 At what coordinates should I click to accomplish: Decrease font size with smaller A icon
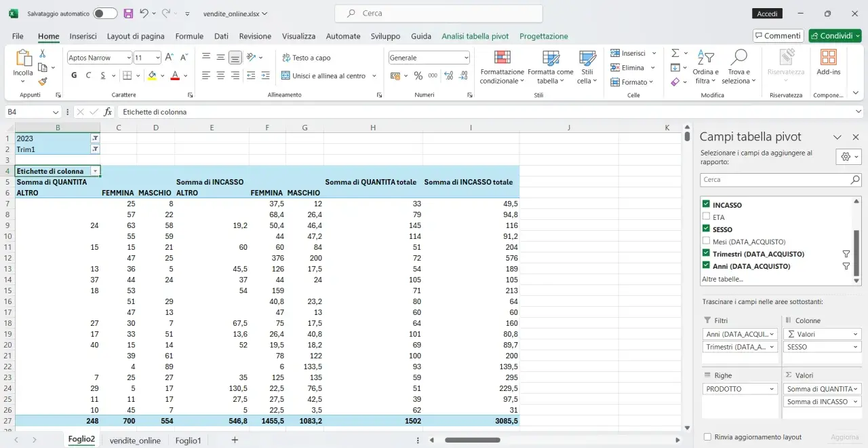coord(184,58)
